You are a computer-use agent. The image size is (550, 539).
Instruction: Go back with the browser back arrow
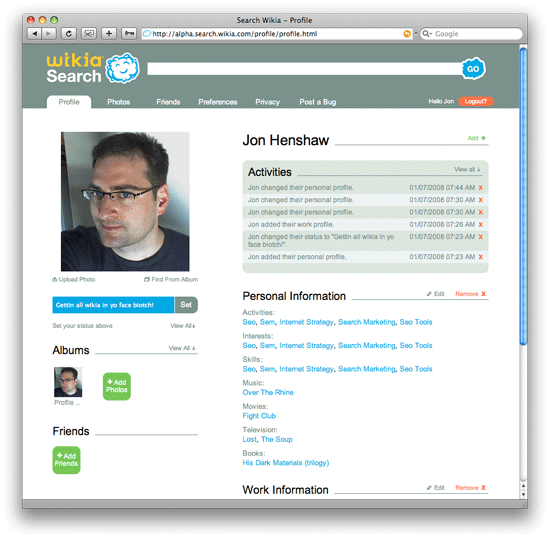(34, 34)
